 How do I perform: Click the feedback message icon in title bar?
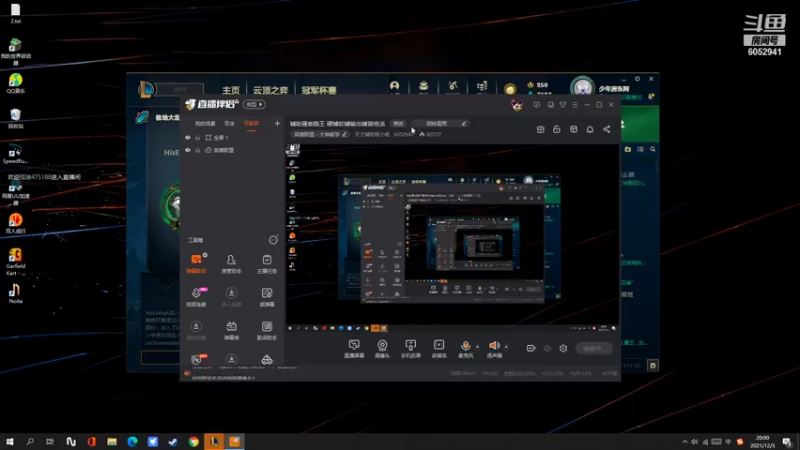(536, 105)
